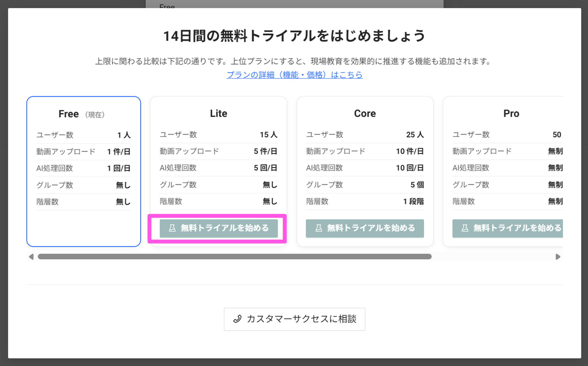Click the phone icon beside カスタマーサクセスに相談
Image resolution: width=588 pixels, height=366 pixels.
237,319
